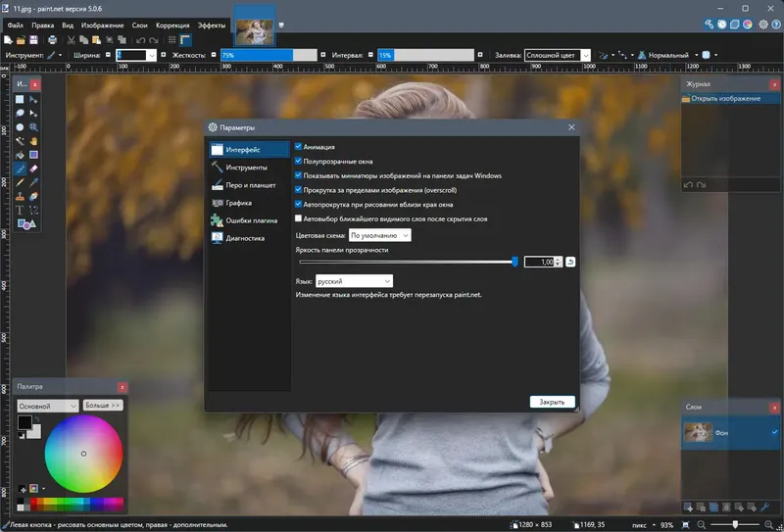This screenshot has width=784, height=532.
Task: Select the Magic Wand tool
Action: [x=20, y=141]
